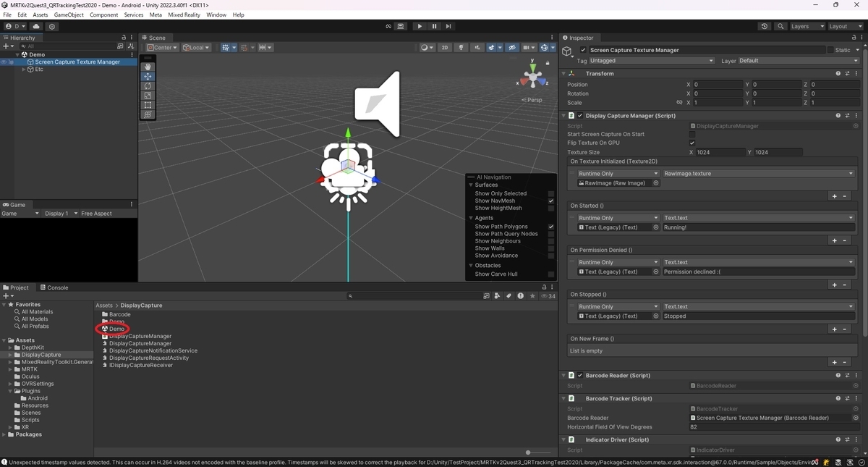Select the Move tool in Scene toolbar
This screenshot has width=868, height=467.
(x=148, y=76)
